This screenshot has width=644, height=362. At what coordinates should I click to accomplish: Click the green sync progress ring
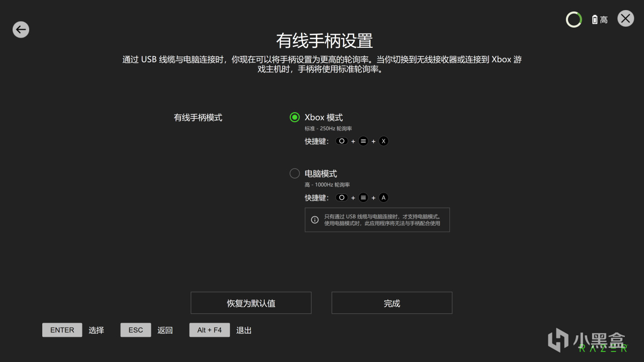574,20
